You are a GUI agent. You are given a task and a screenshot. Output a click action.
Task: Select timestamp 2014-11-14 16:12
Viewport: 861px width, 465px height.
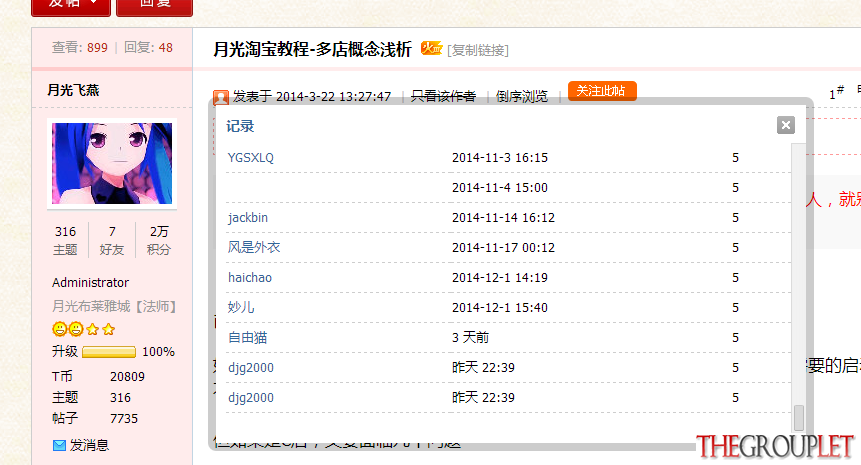(x=503, y=217)
